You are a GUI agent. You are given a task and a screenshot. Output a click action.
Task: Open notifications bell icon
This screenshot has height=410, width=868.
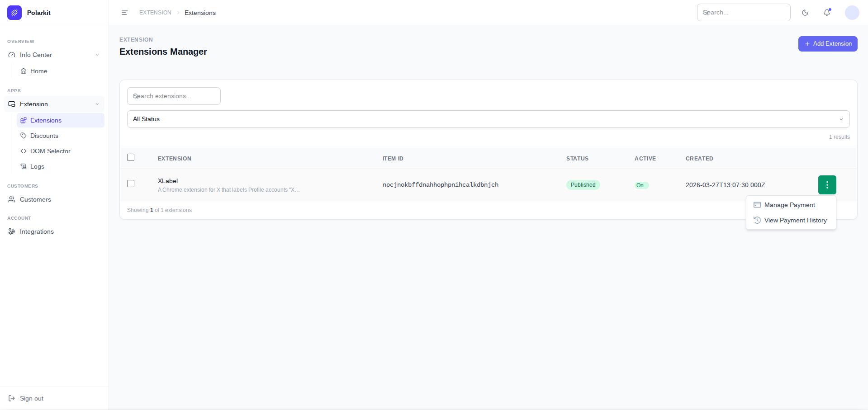[827, 13]
